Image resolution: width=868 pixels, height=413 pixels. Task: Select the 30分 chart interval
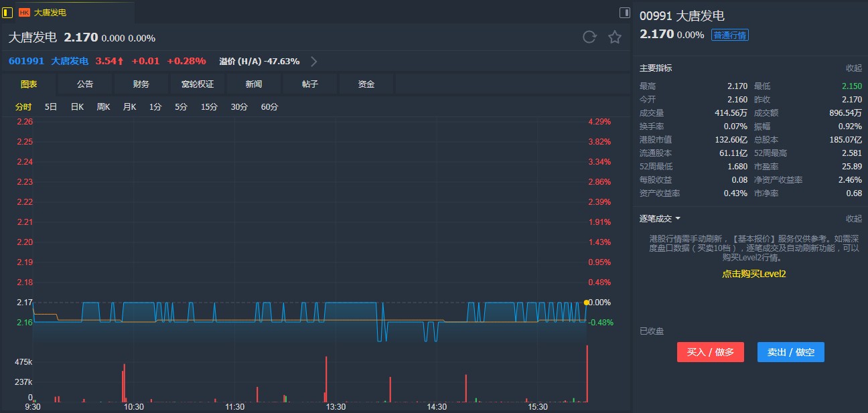coord(239,107)
